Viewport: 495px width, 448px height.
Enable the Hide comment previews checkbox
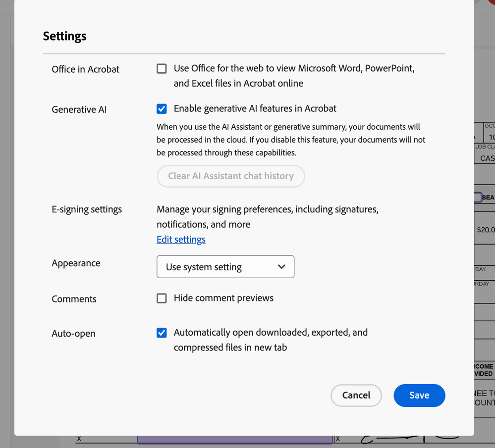pyautogui.click(x=162, y=298)
